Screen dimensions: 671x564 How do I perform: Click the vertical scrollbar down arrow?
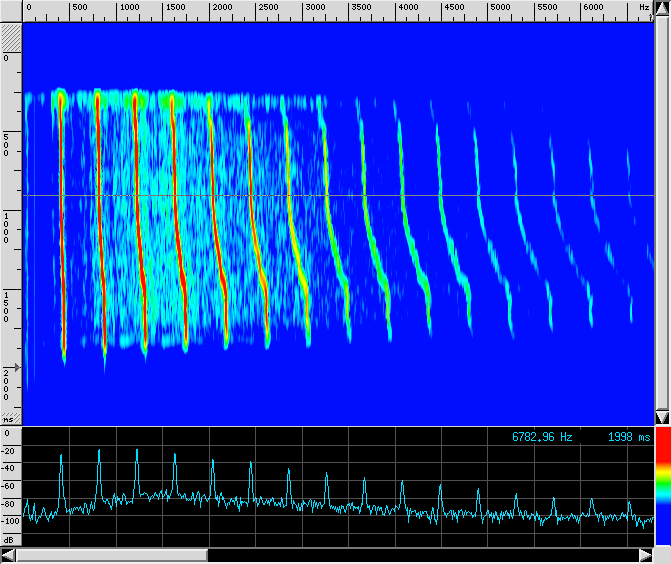click(x=661, y=417)
